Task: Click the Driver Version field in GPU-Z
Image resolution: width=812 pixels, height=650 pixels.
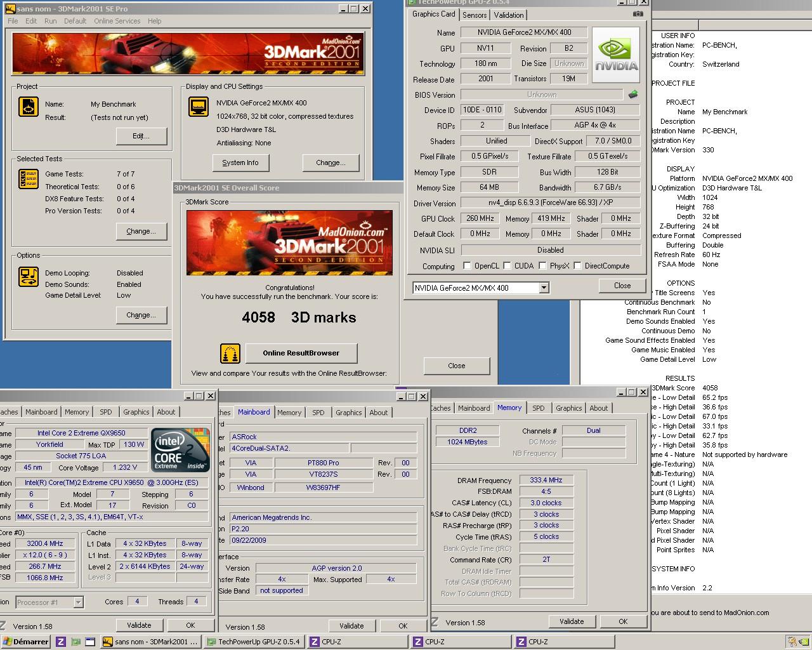Action: tap(550, 203)
